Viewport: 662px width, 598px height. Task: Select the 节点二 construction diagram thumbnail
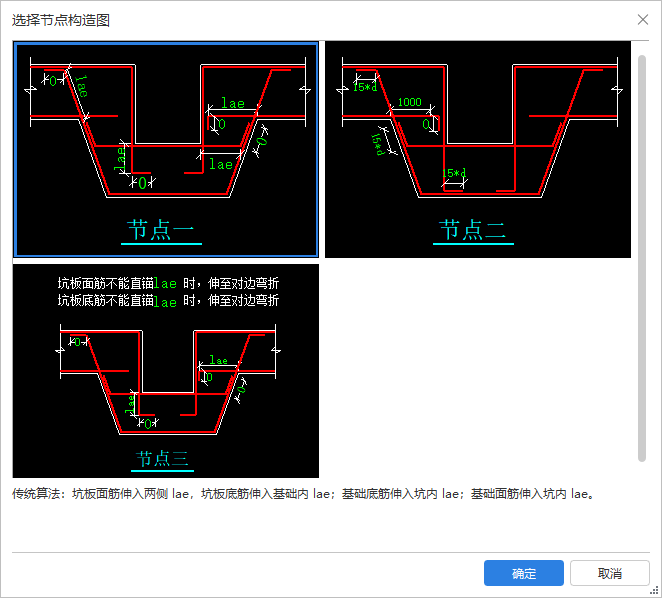click(x=478, y=150)
